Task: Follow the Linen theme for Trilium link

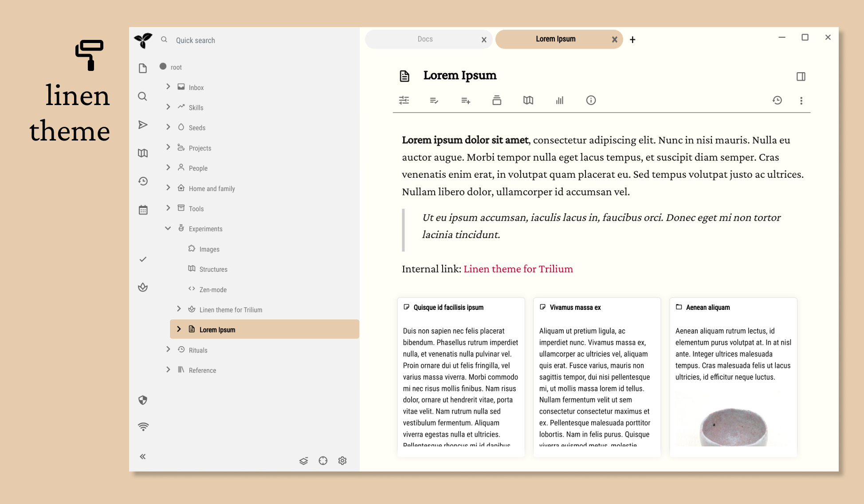Action: 518,269
